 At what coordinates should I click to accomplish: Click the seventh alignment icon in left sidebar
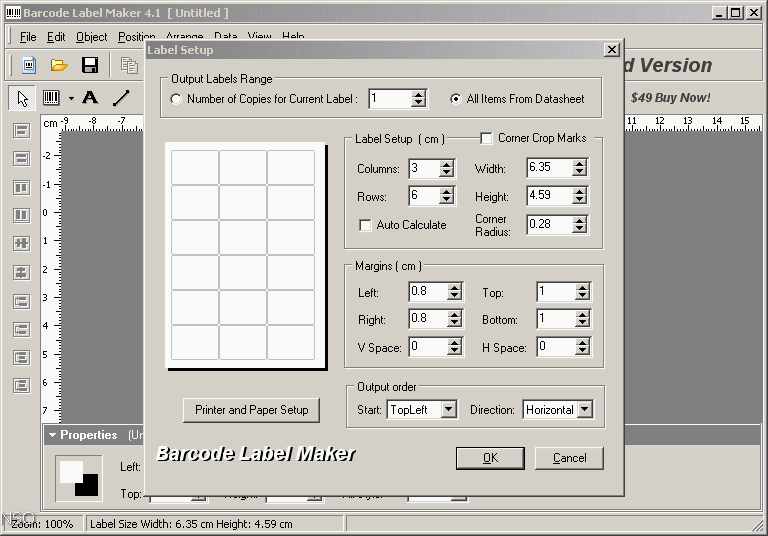(21, 301)
